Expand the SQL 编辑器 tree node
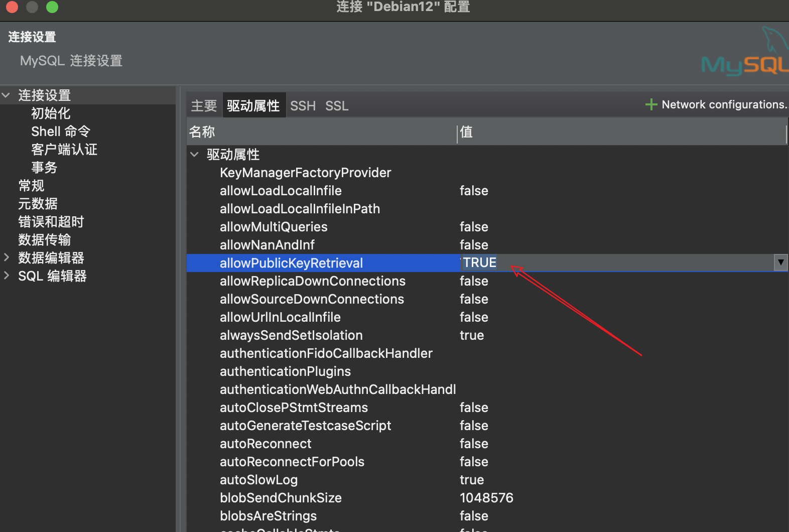 (x=7, y=276)
